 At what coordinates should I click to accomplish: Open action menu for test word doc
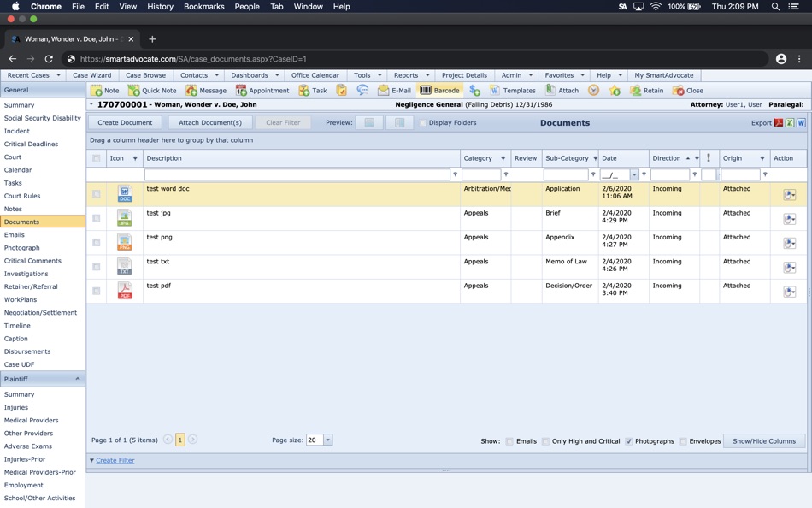(789, 195)
